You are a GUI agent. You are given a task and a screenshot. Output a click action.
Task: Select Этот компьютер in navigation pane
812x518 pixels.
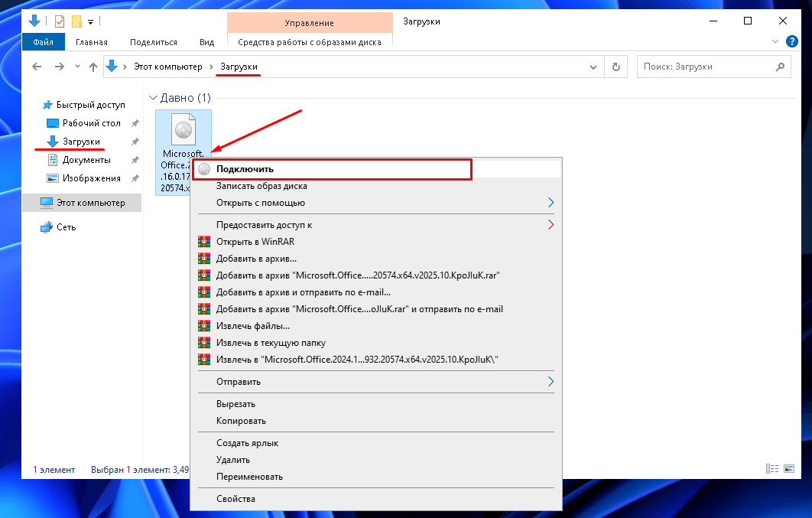pos(82,203)
